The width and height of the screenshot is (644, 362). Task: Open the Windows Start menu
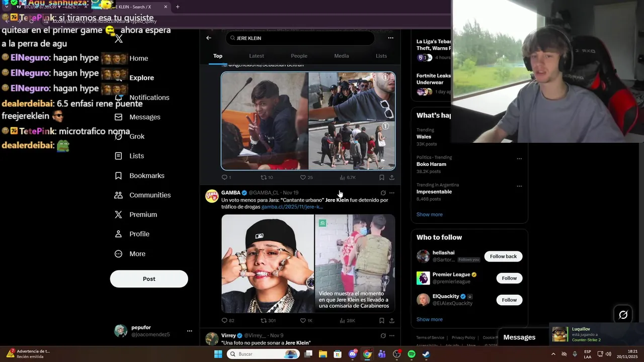[218, 354]
